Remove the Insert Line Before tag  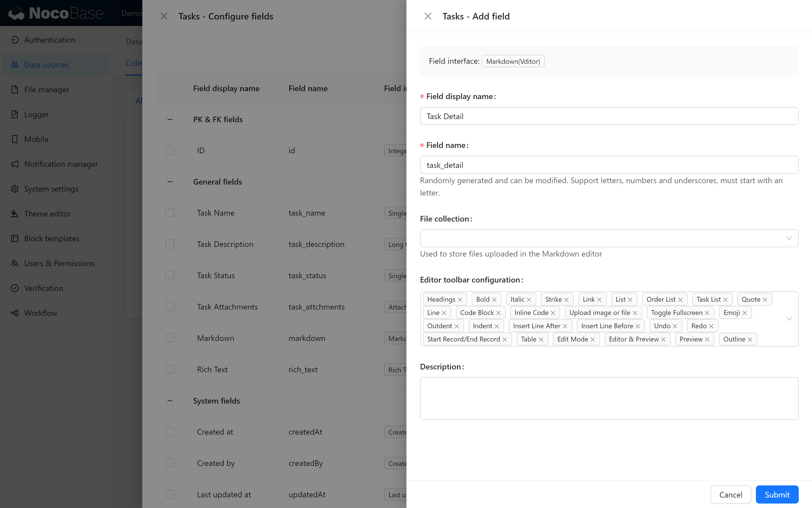click(637, 326)
